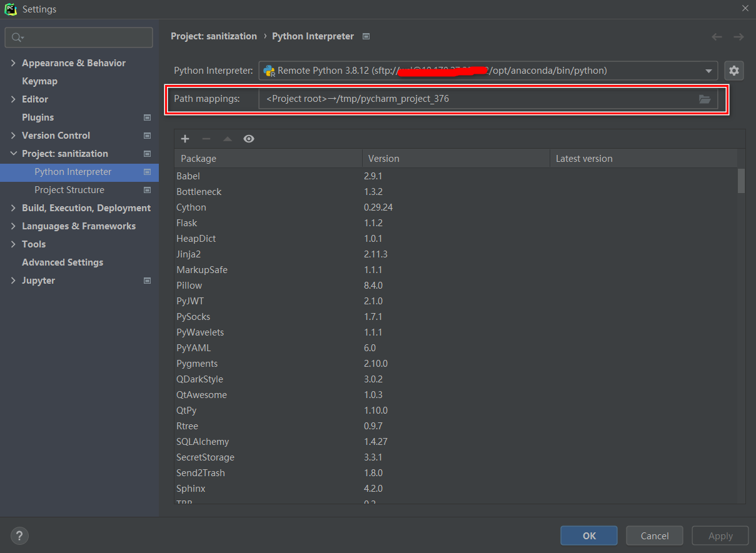The image size is (756, 553).
Task: Select the QDarkStyle package row
Action: click(x=456, y=379)
